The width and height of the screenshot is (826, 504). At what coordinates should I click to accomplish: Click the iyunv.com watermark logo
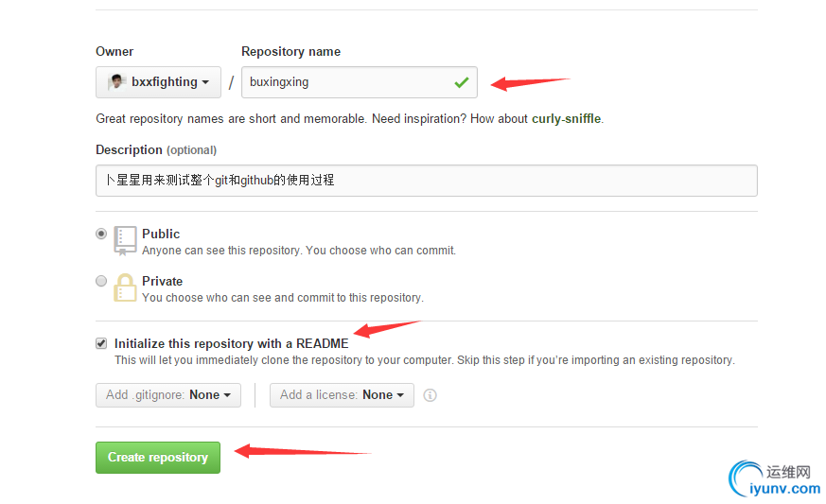click(773, 478)
